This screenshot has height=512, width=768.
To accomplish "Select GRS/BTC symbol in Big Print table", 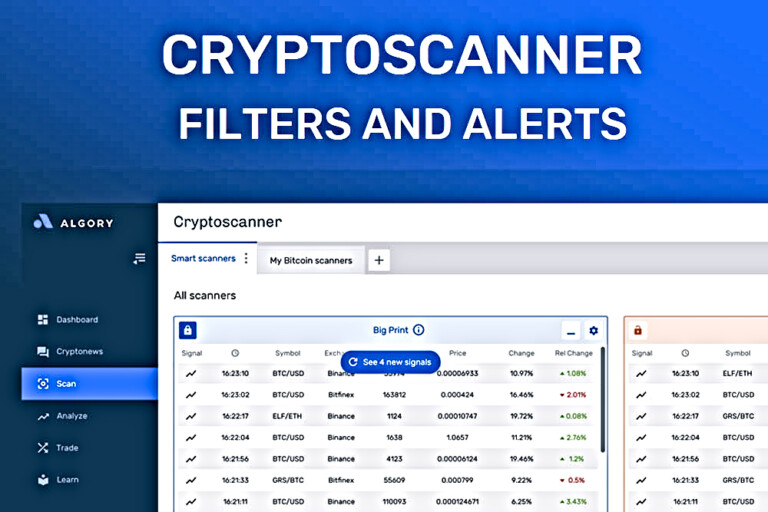I will point(288,480).
